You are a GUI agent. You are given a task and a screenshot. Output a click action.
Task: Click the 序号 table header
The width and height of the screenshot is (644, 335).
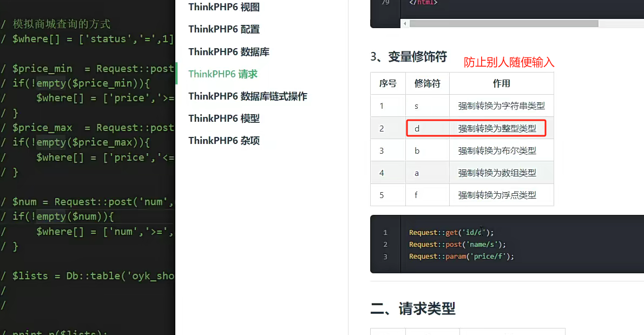click(x=387, y=83)
